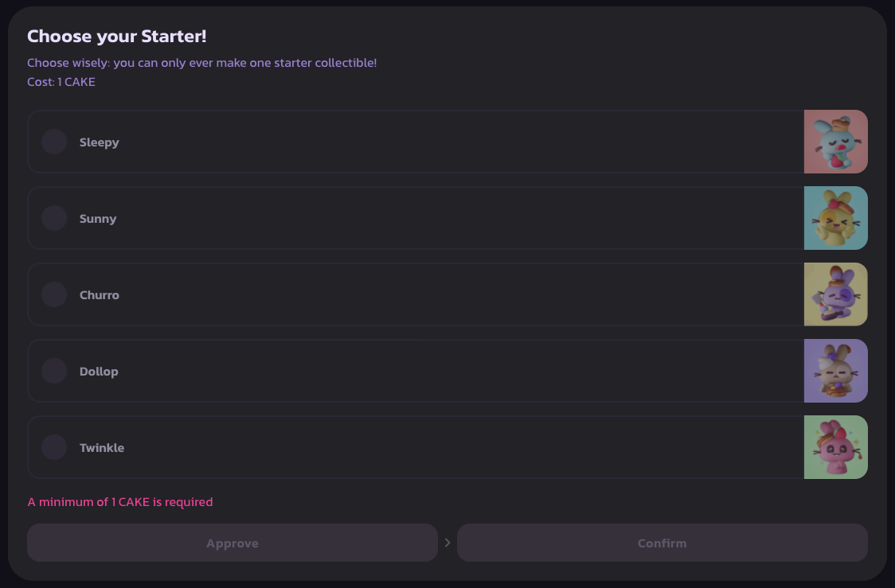
Task: Click the Twinkle pink bunny image
Action: (835, 447)
